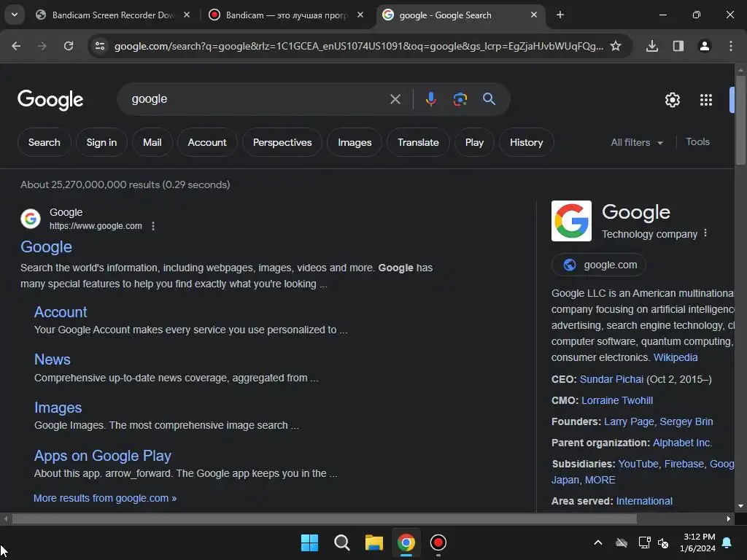Open new tab with plus button
This screenshot has height=560, width=747.
pyautogui.click(x=560, y=15)
